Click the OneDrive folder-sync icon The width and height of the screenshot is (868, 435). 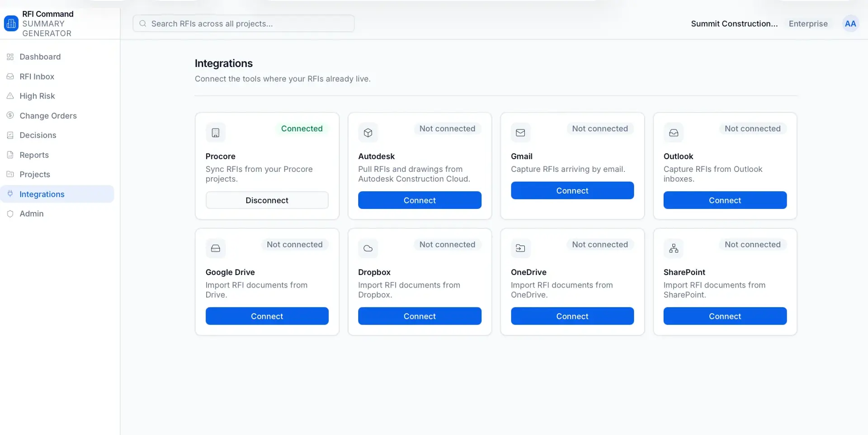click(x=520, y=248)
